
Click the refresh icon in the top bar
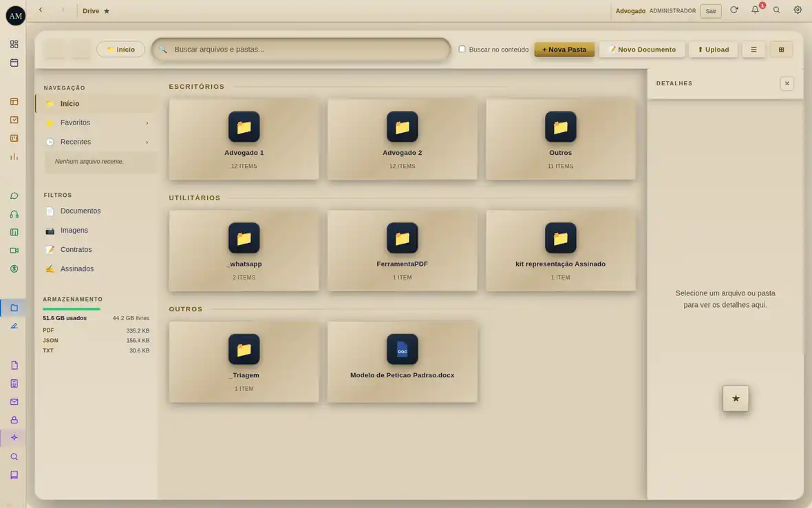734,10
